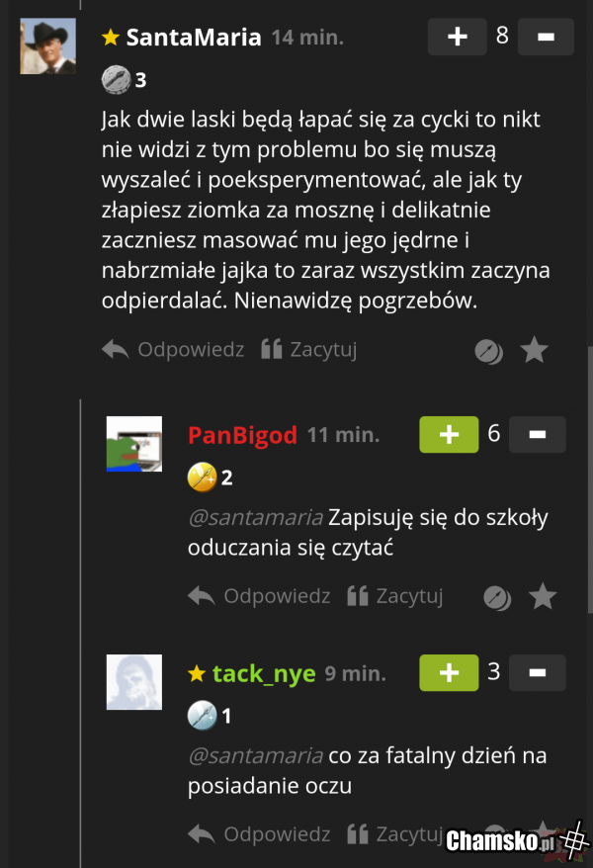Image resolution: width=593 pixels, height=868 pixels.
Task: Quote SantaMaria's comment via Zacytuj
Action: click(308, 349)
